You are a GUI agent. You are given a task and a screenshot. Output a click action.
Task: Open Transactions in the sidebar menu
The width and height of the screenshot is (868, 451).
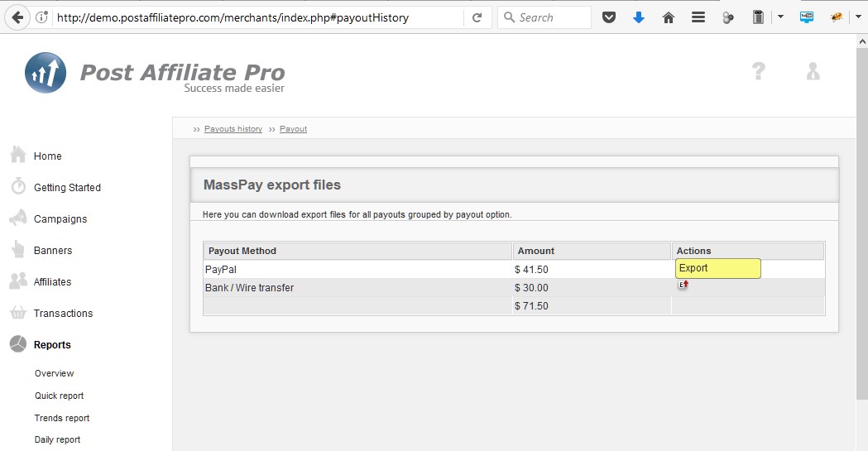point(63,314)
